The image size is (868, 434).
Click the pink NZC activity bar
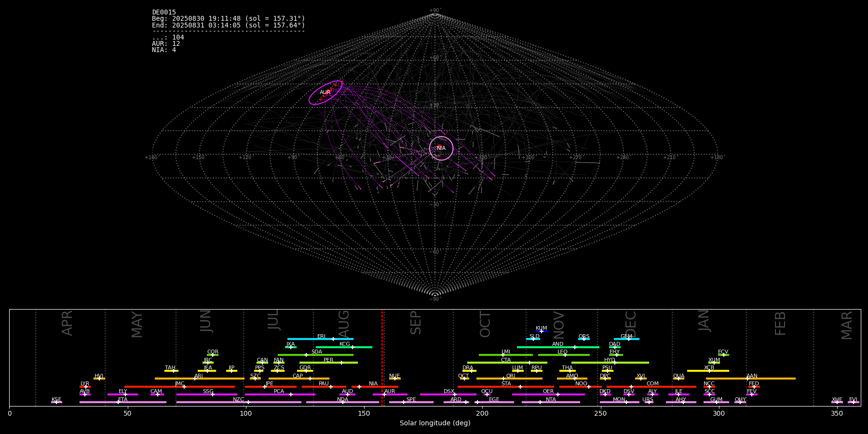[x=239, y=402]
